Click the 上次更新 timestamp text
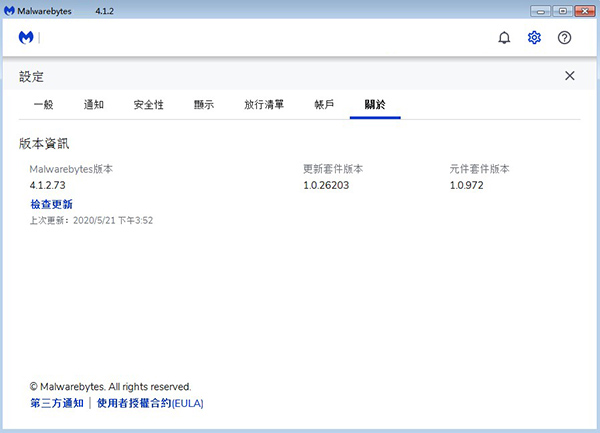 (x=91, y=221)
